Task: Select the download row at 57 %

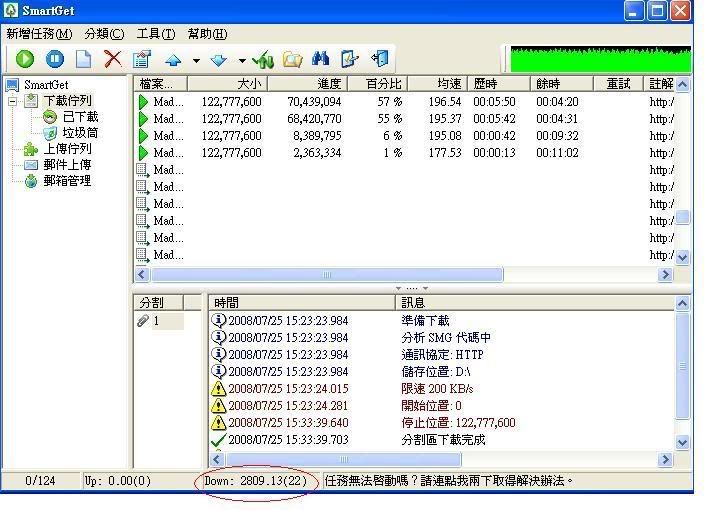Action: pyautogui.click(x=405, y=102)
